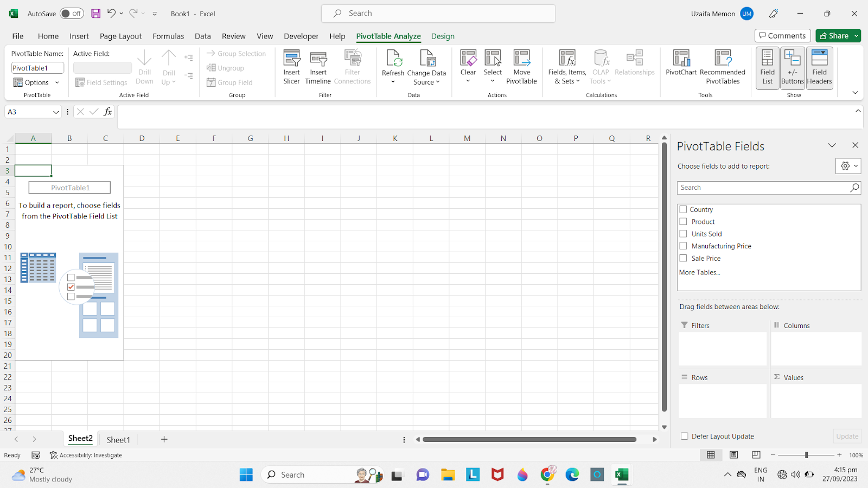
Task: Toggle the AutoSave switch
Action: coord(72,14)
